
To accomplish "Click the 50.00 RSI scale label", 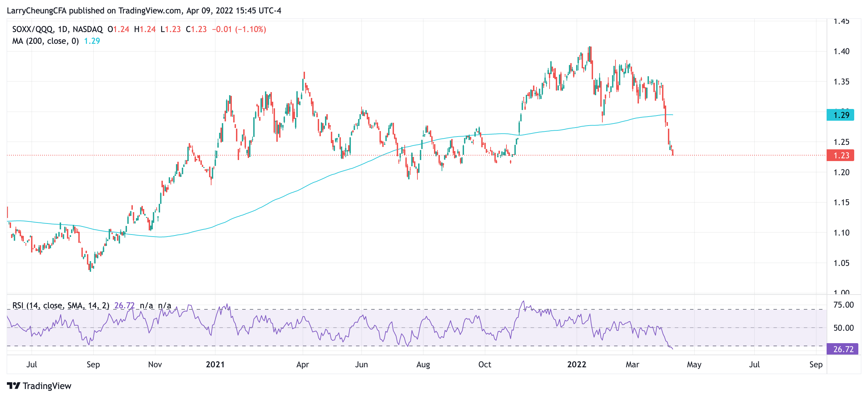I will pyautogui.click(x=844, y=328).
